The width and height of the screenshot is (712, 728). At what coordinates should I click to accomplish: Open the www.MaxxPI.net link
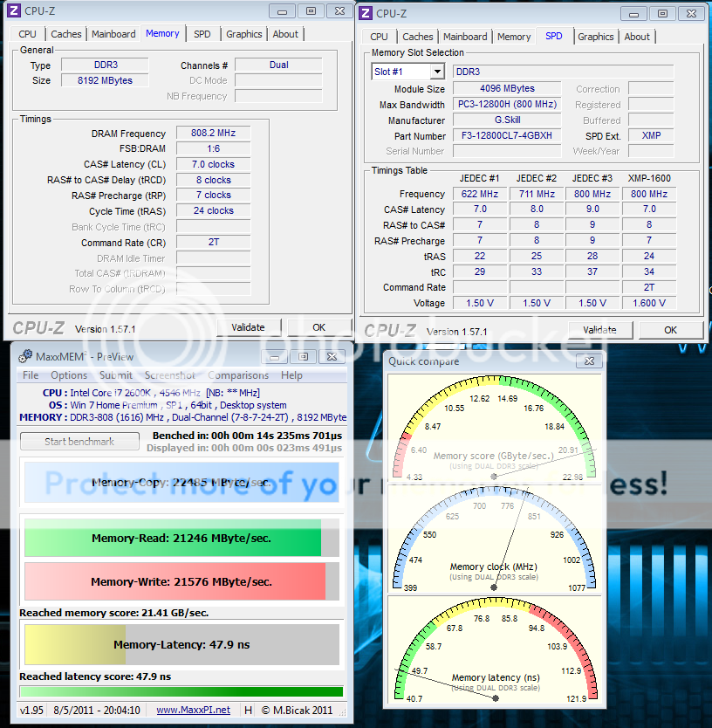pos(193,711)
